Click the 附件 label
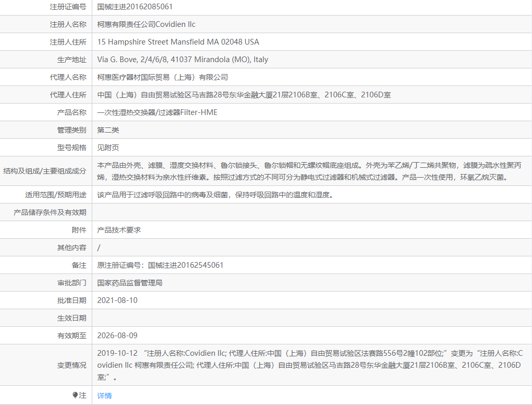Image resolution: width=532 pixels, height=405 pixels. point(79,230)
